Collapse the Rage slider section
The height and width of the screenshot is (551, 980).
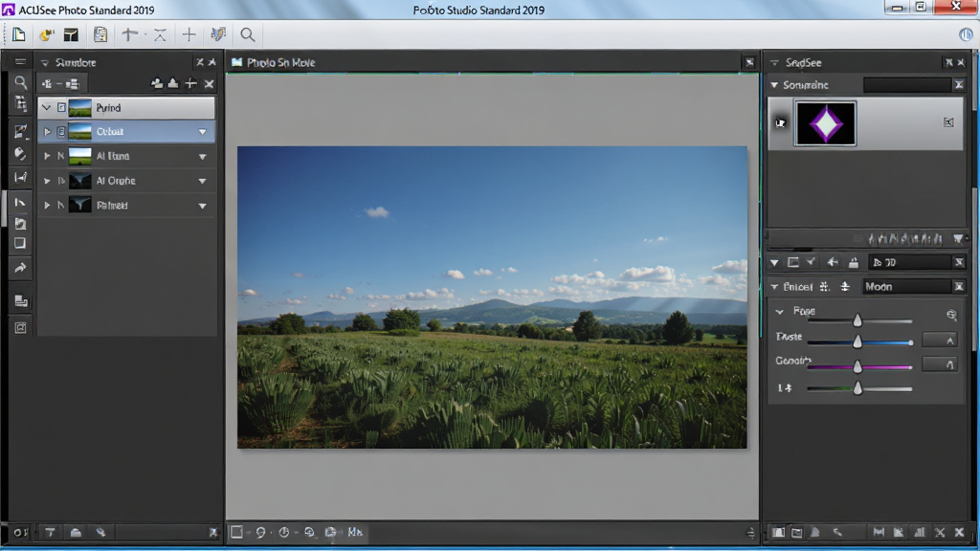(x=779, y=311)
